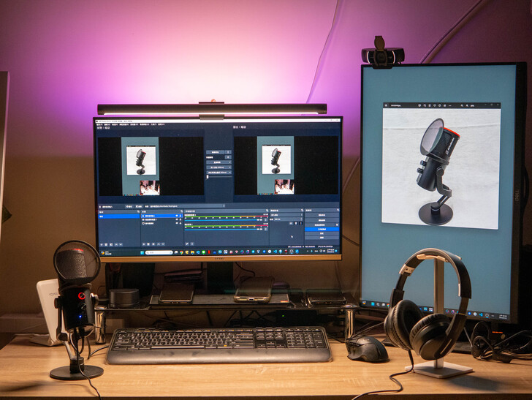Open the first quick transition dropdown
The height and width of the screenshot is (400, 532).
(218, 162)
